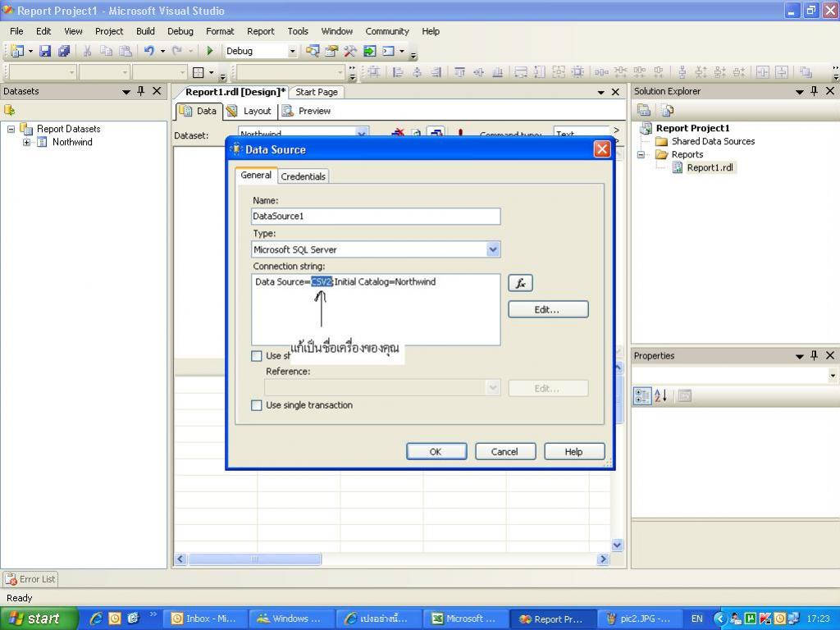
Task: Click the New Project icon in toolbar
Action: [16, 51]
